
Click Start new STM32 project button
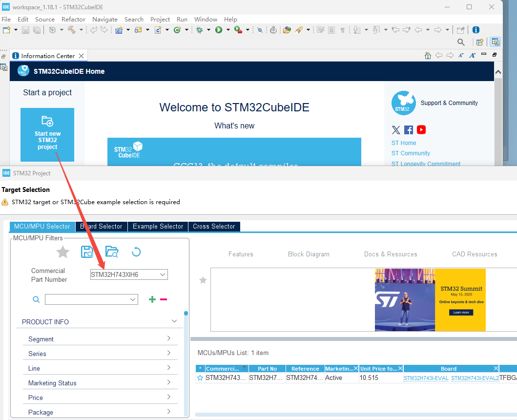coord(47,135)
